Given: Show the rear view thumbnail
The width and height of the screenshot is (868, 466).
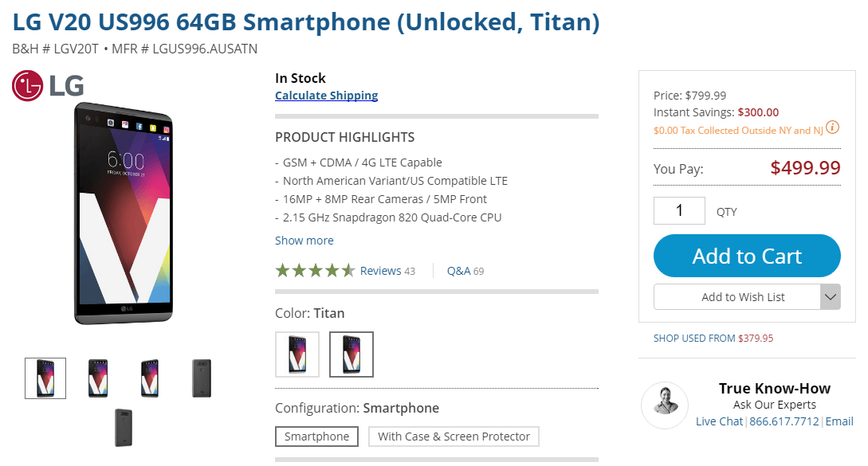Looking at the screenshot, I should point(202,378).
